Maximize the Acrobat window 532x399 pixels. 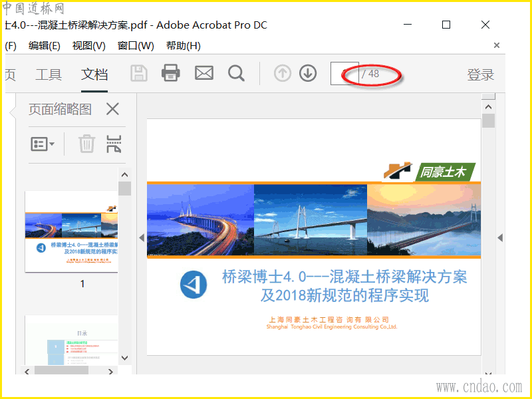click(x=446, y=25)
